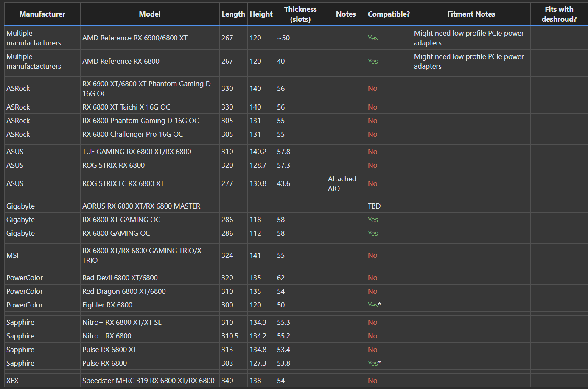This screenshot has height=389, width=588.
Task: Click the 127.3 height cell
Action: (261, 363)
